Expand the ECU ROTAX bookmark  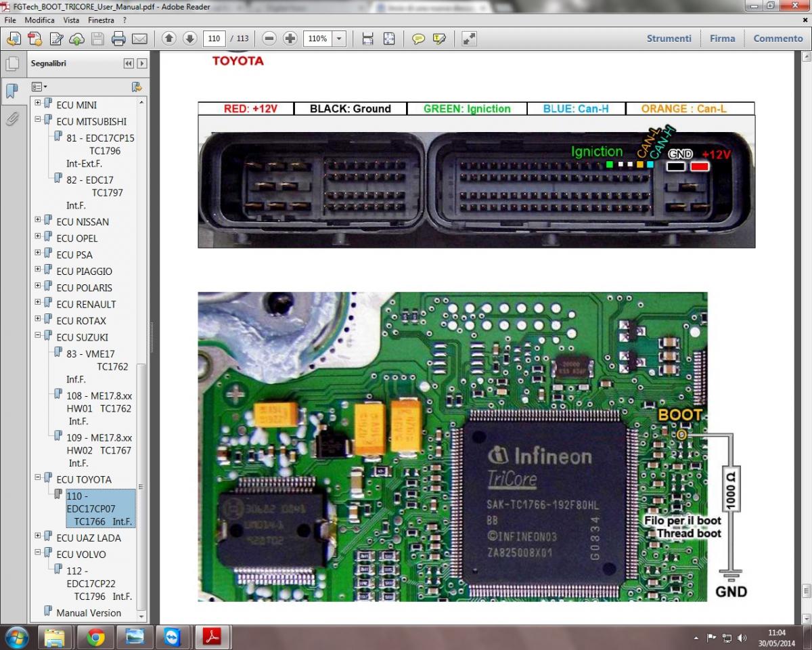[38, 320]
